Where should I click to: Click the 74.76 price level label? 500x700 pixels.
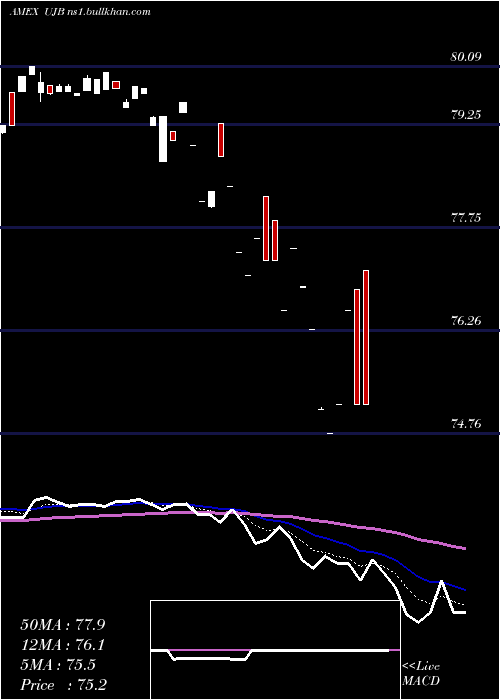coord(466,424)
